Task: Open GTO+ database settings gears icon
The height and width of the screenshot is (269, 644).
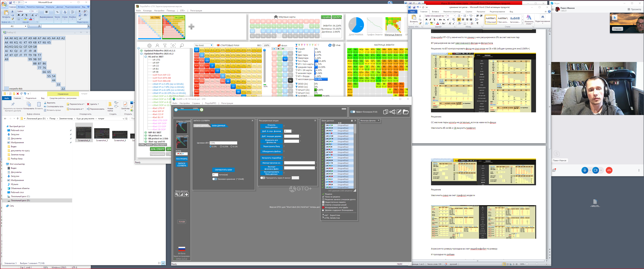Action: pyautogui.click(x=177, y=195)
